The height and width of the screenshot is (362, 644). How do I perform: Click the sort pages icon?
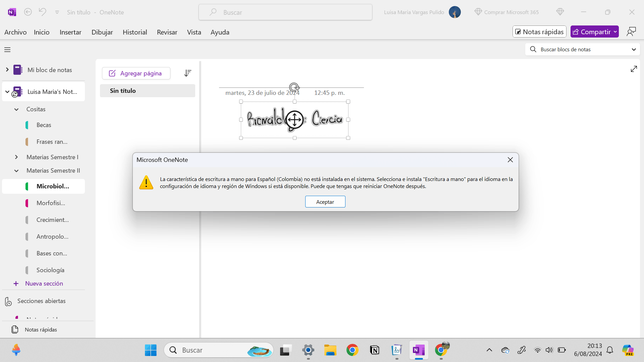point(187,73)
